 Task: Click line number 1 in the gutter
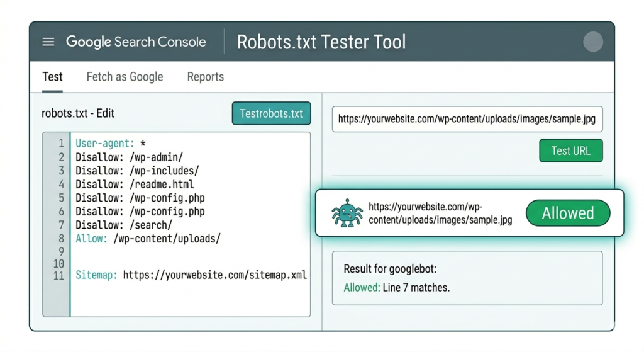click(61, 144)
